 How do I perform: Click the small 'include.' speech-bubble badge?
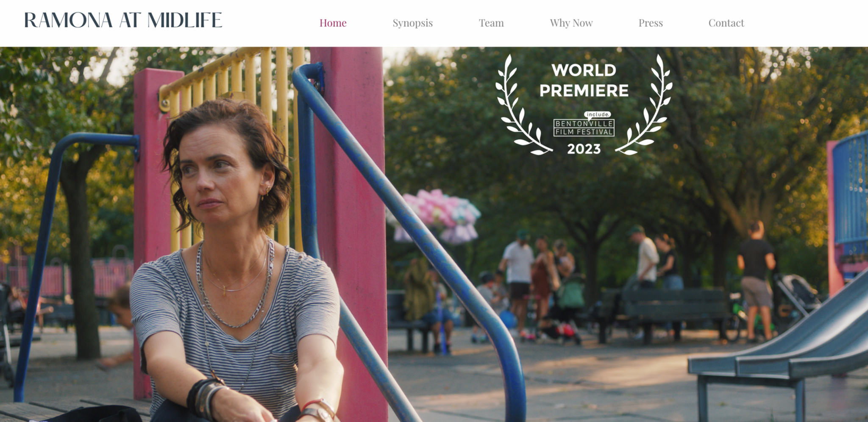tap(598, 114)
